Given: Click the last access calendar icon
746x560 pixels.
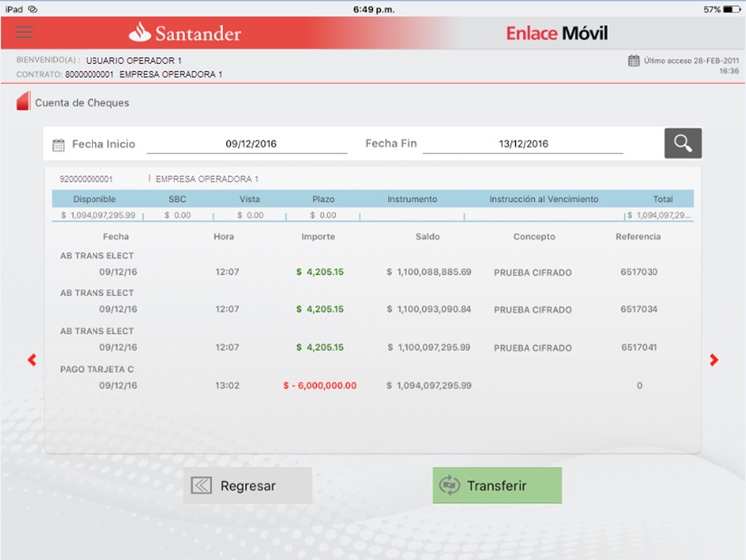Looking at the screenshot, I should coord(634,61).
